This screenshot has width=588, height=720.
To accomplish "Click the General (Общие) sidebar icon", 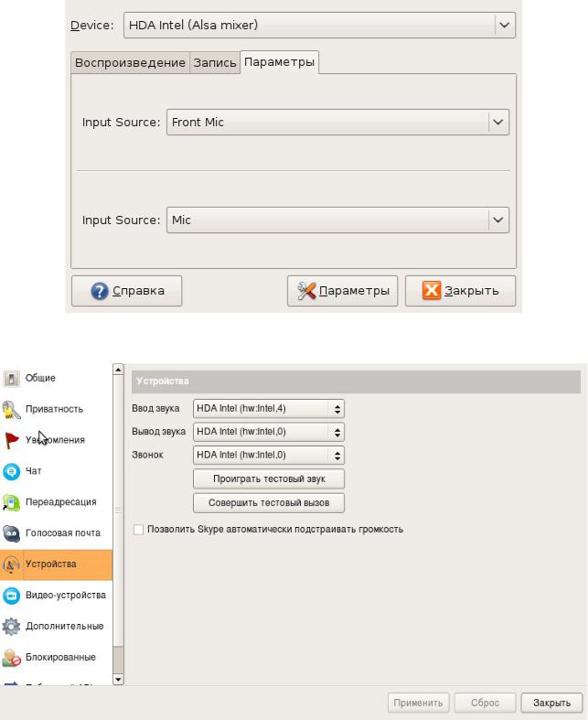I will coord(11,379).
